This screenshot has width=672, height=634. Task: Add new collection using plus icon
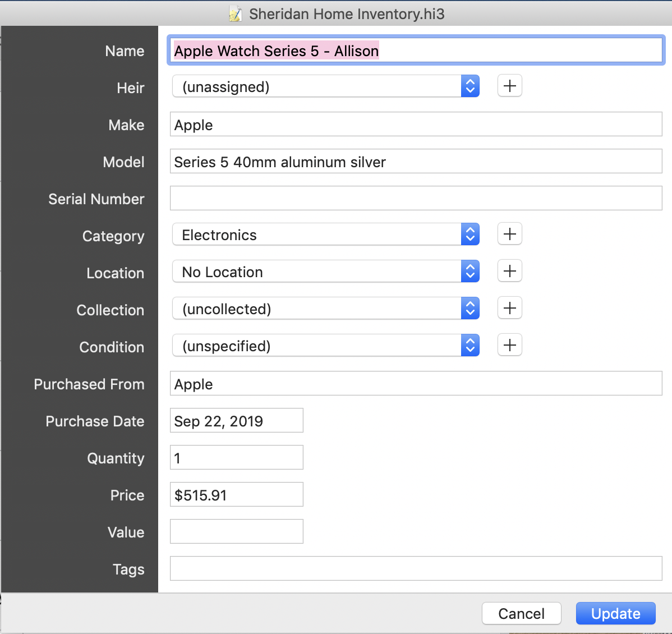pos(509,308)
